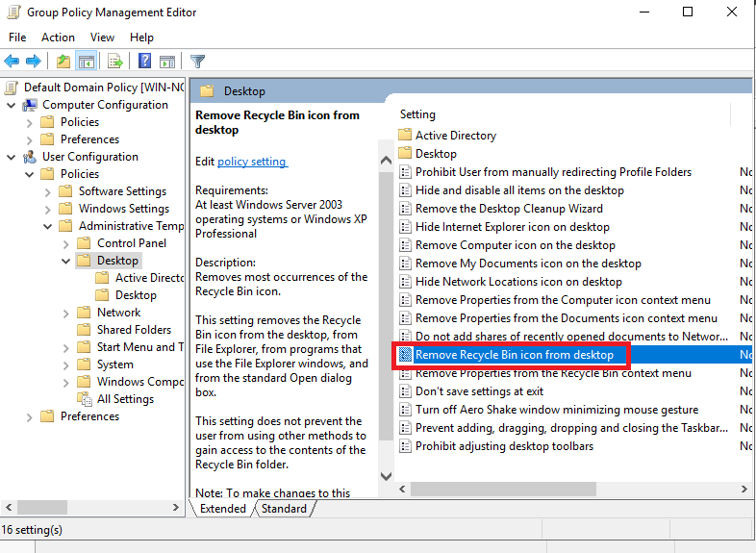756x553 pixels.
Task: Click the All Settings icon in tree
Action: point(85,399)
